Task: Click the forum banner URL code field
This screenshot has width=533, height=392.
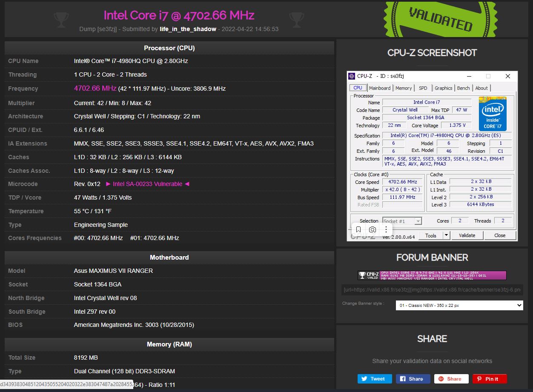Action: 432,290
